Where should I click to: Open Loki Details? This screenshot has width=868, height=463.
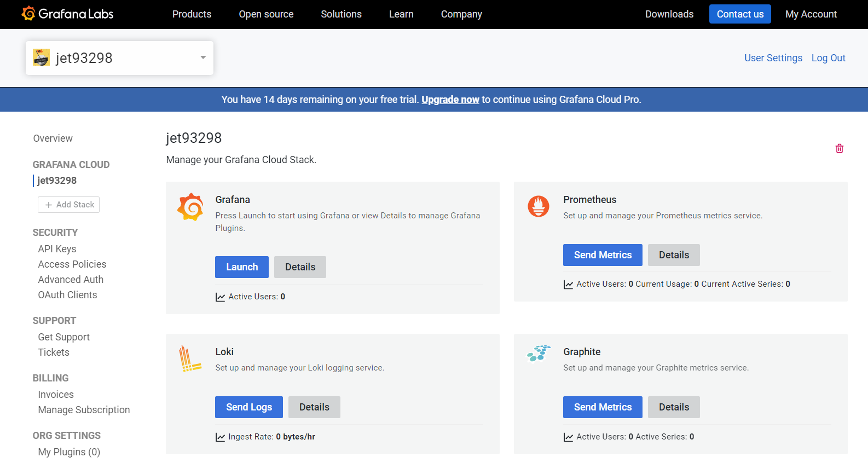[314, 407]
